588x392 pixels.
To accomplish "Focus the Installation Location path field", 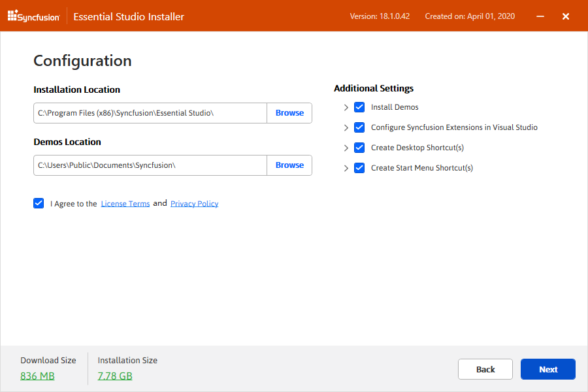I will coord(150,113).
